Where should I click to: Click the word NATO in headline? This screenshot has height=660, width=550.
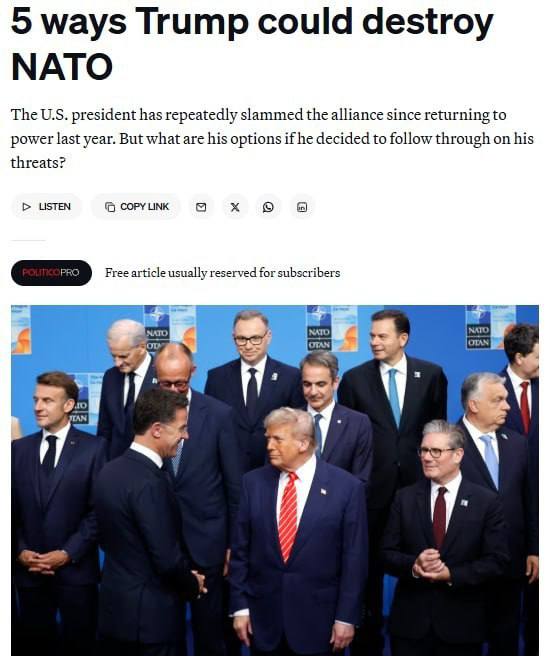point(62,67)
